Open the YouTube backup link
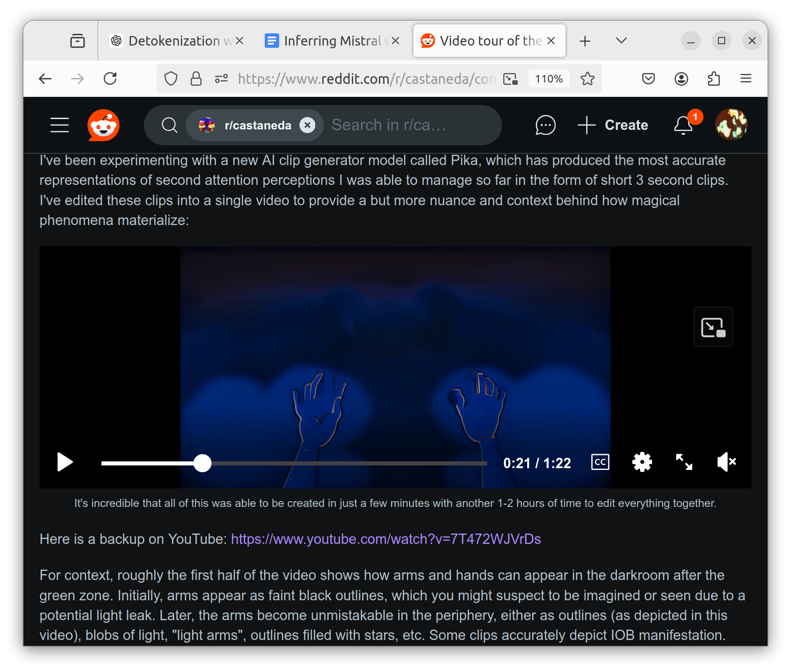The width and height of the screenshot is (791, 672). click(x=386, y=539)
